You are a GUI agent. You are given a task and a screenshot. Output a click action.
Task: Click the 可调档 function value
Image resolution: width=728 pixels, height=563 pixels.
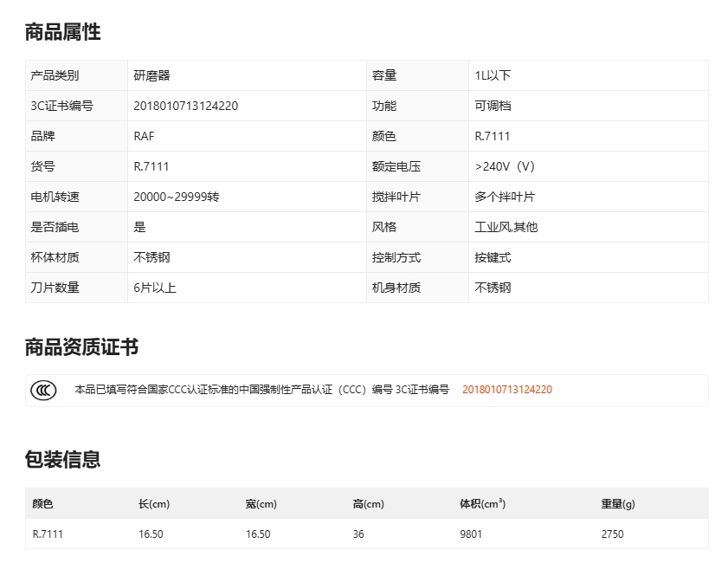tap(493, 107)
